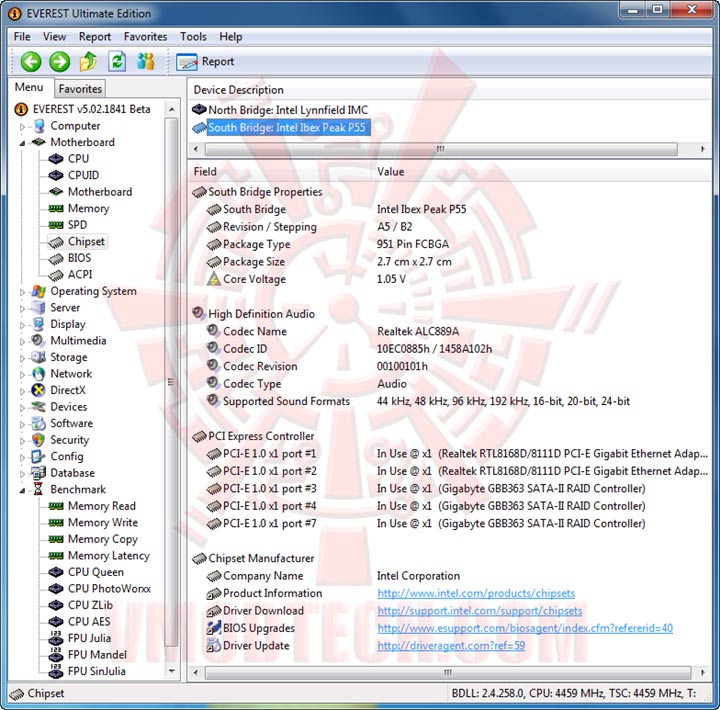Click the details pane bottom horizontal scrollbar thumb
The image size is (720, 710).
point(448,672)
